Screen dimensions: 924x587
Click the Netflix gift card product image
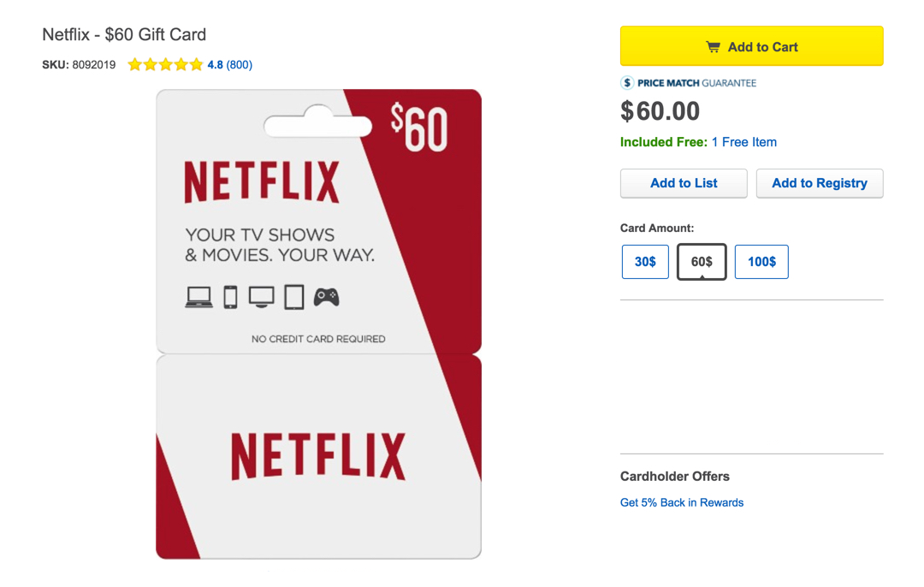[x=318, y=323]
